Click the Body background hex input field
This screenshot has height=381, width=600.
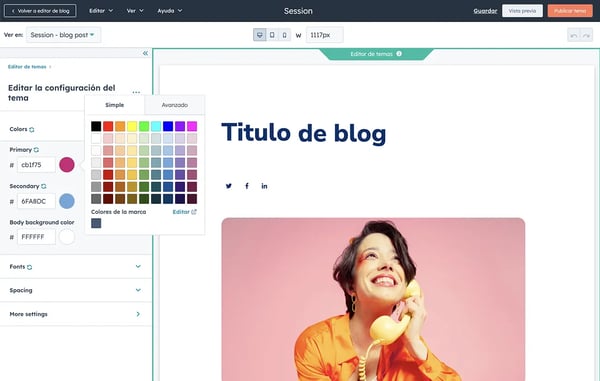[36, 237]
